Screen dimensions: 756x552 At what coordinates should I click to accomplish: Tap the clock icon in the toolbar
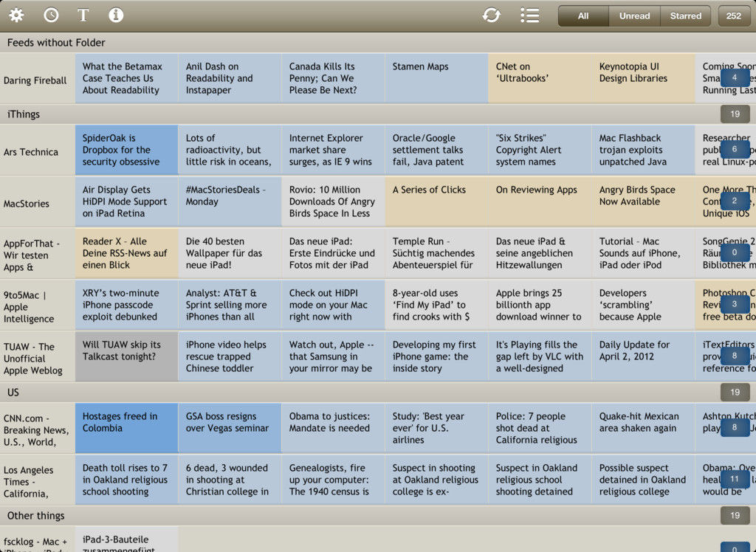(51, 15)
